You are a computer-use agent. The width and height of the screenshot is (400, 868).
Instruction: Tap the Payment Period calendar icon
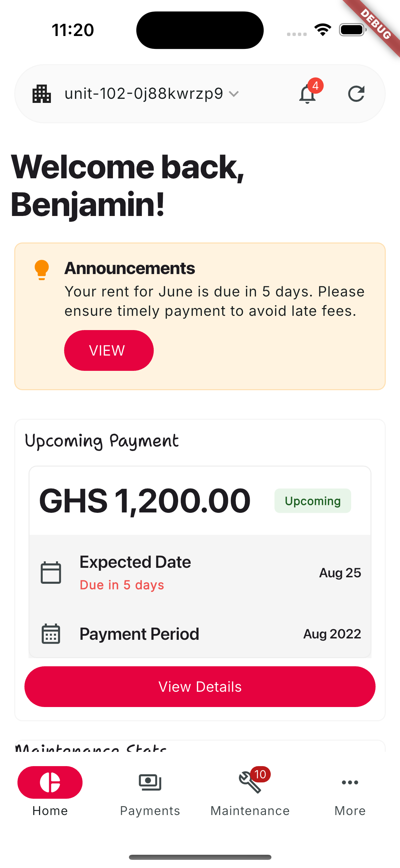(x=51, y=634)
